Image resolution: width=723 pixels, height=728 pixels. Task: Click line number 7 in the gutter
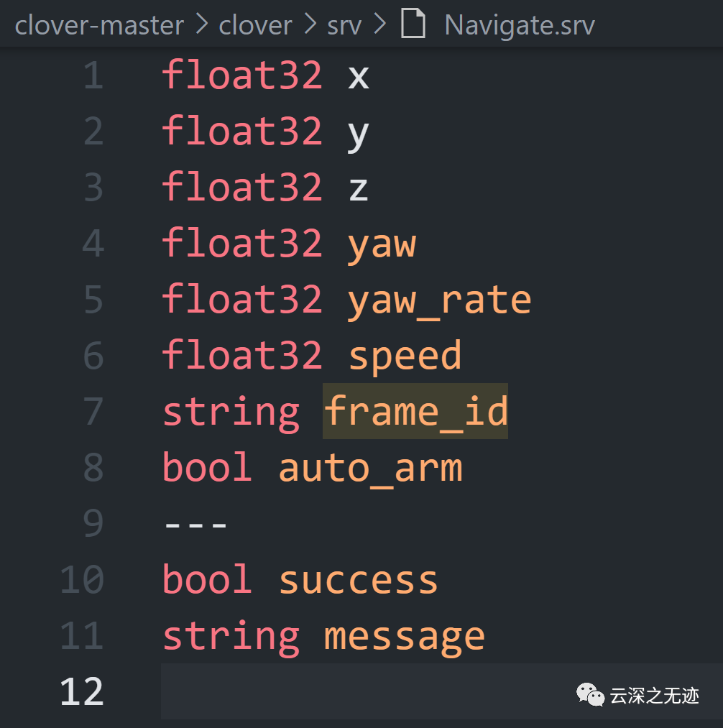tap(93, 412)
